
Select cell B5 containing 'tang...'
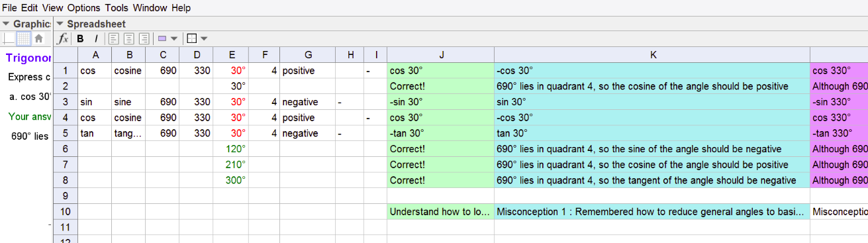click(128, 133)
